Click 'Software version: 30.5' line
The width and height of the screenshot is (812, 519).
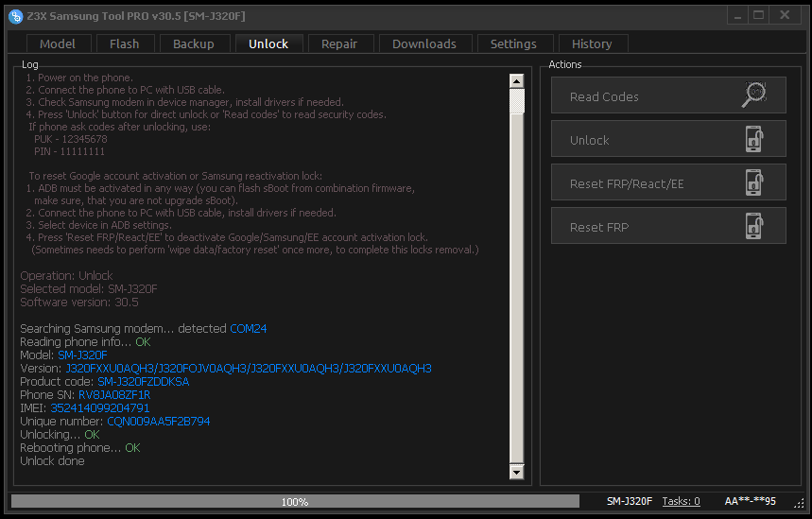pos(79,302)
